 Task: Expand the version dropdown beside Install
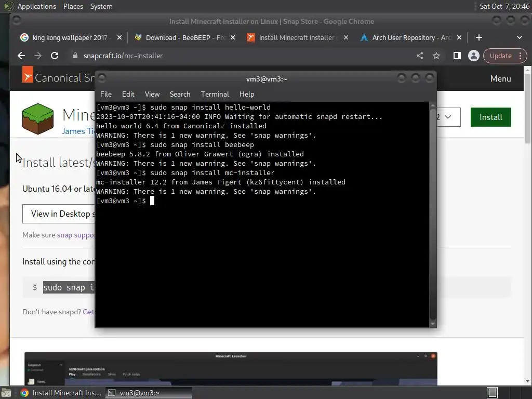[448, 117]
